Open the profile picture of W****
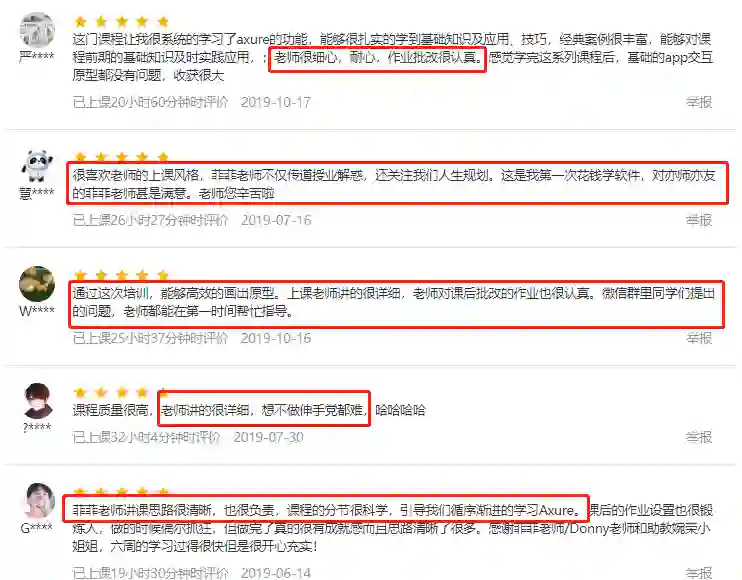The width and height of the screenshot is (742, 580). 37,284
